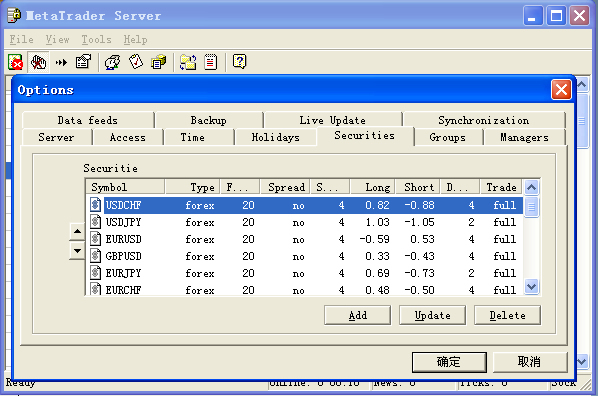Open the Data feeds tab
Image resolution: width=598 pixels, height=396 pixels.
(x=87, y=120)
